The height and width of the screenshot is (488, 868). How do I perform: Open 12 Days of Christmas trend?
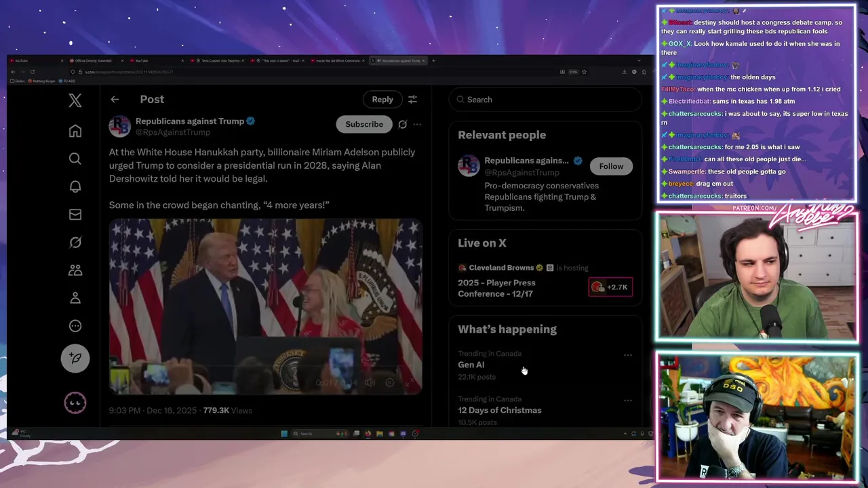(x=500, y=410)
